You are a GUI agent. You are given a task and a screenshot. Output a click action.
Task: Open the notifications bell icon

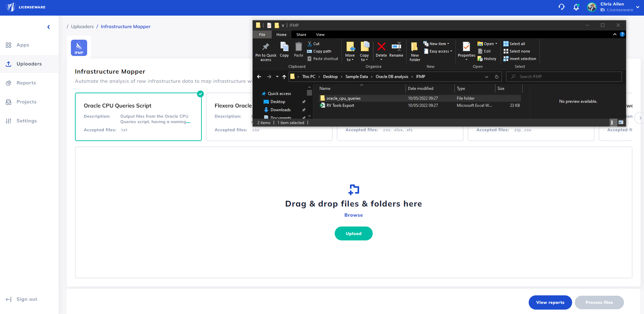click(576, 7)
